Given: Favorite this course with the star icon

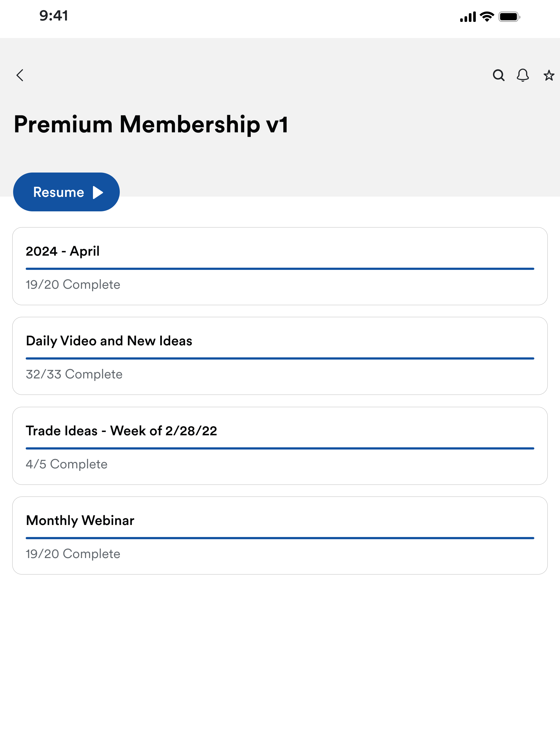Looking at the screenshot, I should (549, 75).
